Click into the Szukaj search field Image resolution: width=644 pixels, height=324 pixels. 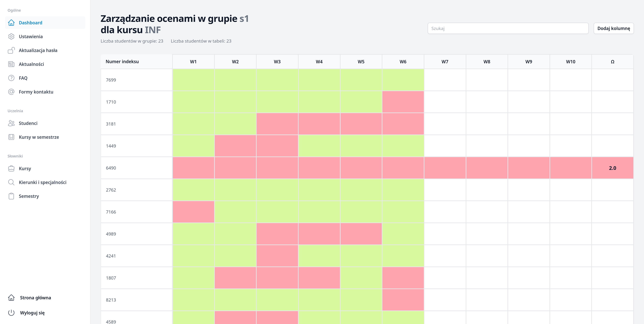[x=508, y=28]
